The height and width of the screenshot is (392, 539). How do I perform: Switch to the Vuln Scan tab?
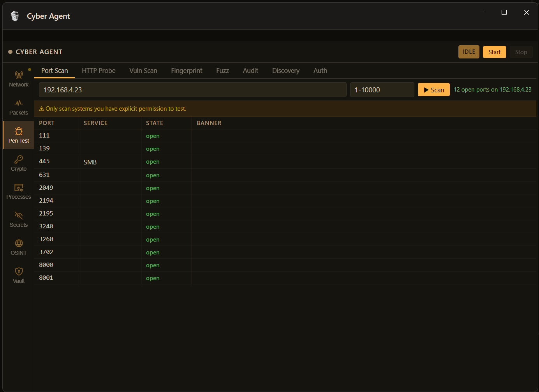(143, 71)
